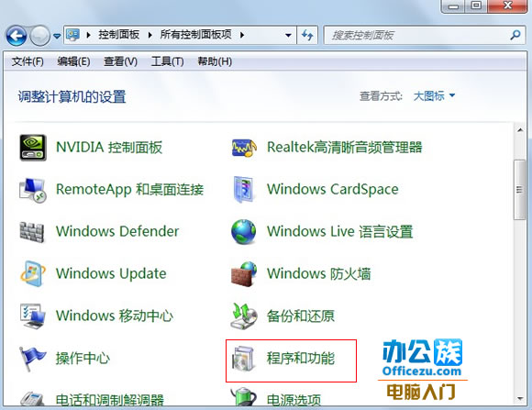Image resolution: width=532 pixels, height=410 pixels.
Task: Open the 大图标 view mode dropdown
Action: [x=434, y=96]
